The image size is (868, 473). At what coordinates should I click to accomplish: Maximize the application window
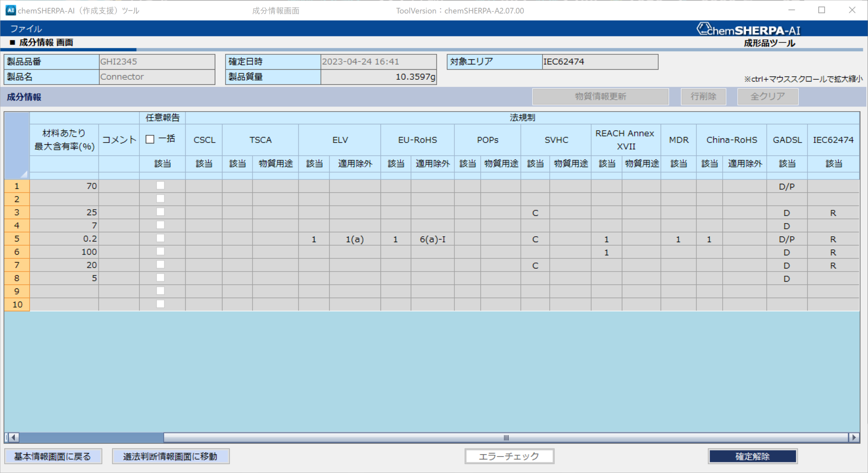click(821, 10)
